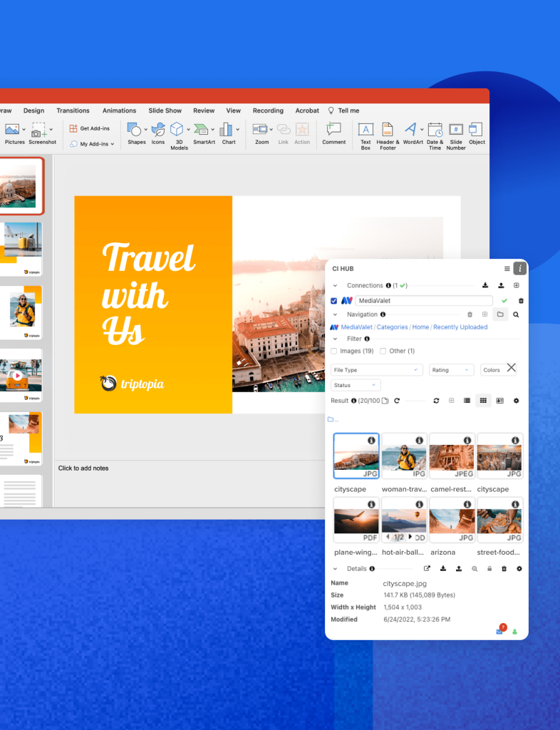Click Recently Uploaded breadcrumb link
This screenshot has width=560, height=730.
tap(460, 327)
